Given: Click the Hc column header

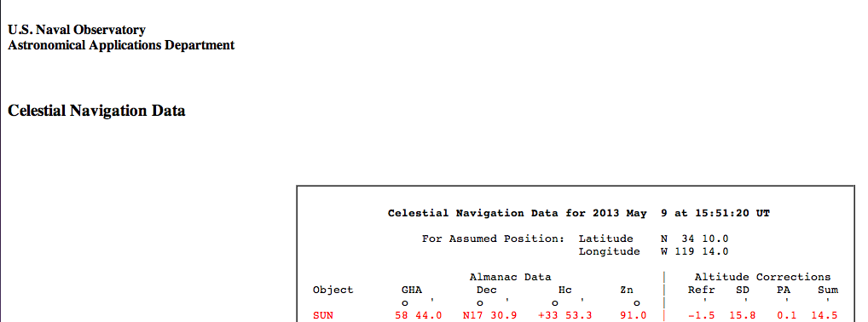Looking at the screenshot, I should click(x=565, y=290).
